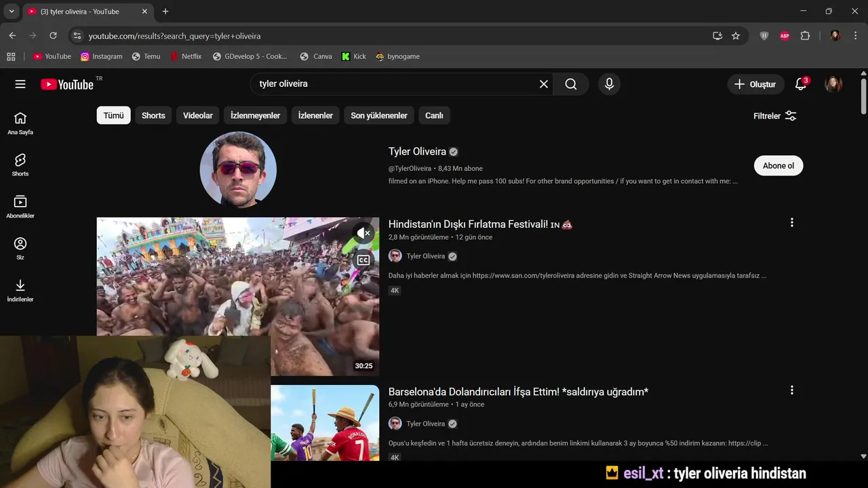
Task: Open the YouTube bookmark
Action: pos(52,56)
